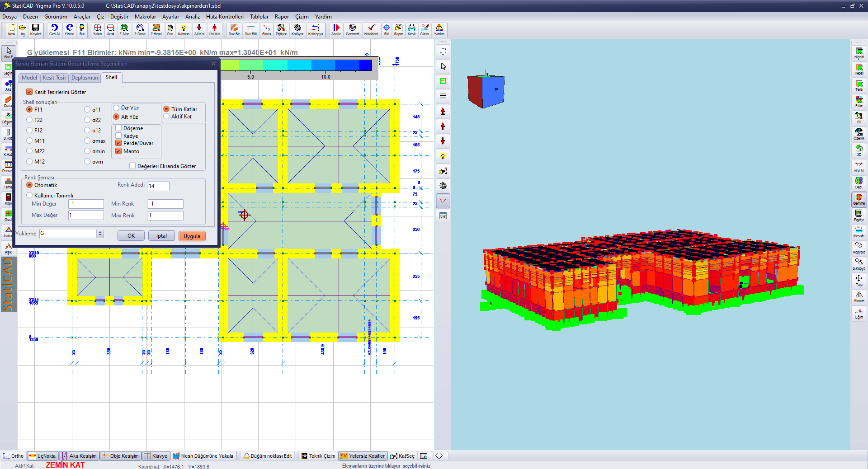Select the M11 radio button
The height and width of the screenshot is (469, 868).
pyautogui.click(x=29, y=141)
